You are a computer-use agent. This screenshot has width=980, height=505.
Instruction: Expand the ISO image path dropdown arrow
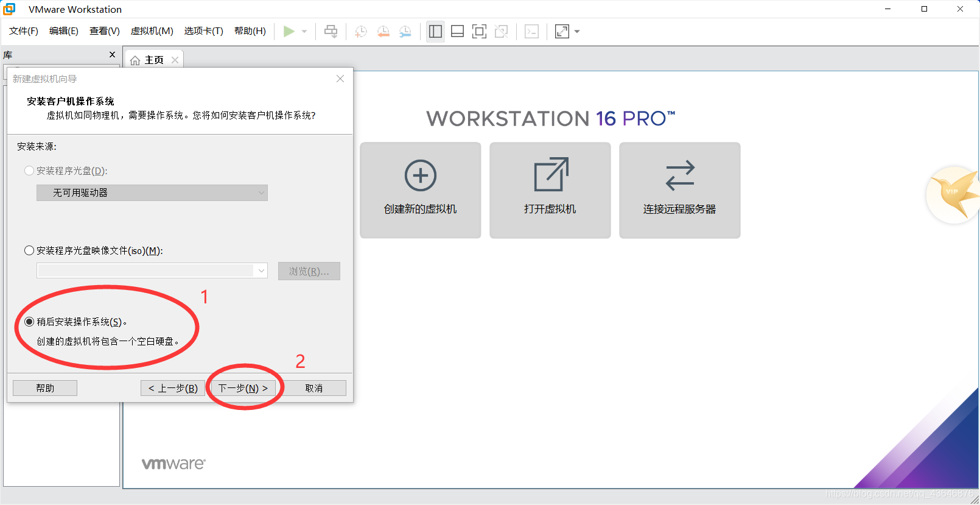(261, 270)
